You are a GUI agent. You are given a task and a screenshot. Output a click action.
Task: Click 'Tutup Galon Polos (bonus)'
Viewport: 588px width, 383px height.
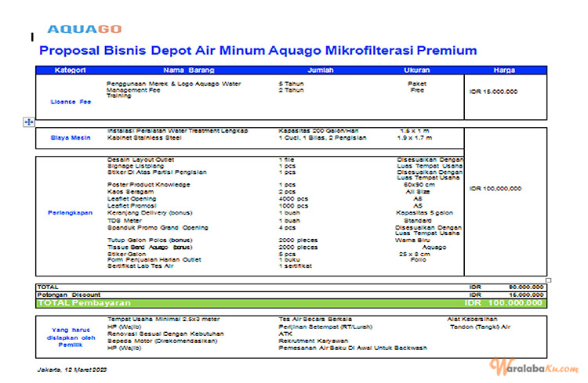150,240
